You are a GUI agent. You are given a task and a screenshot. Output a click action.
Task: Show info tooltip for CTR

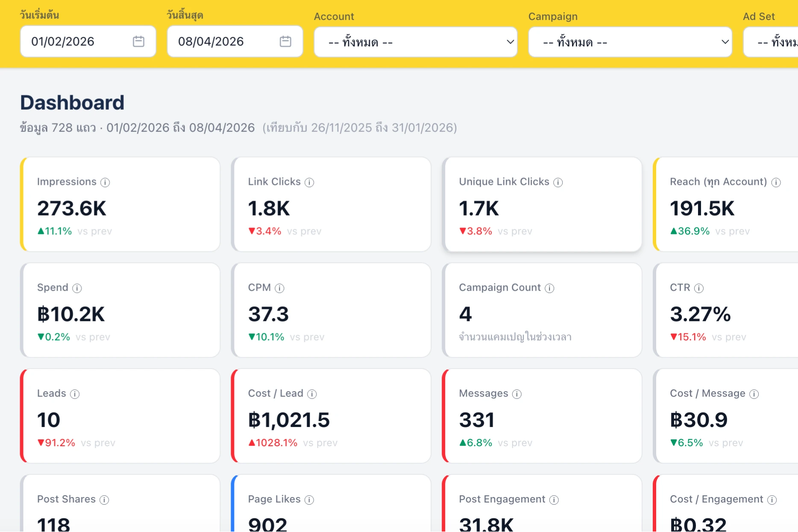699,288
